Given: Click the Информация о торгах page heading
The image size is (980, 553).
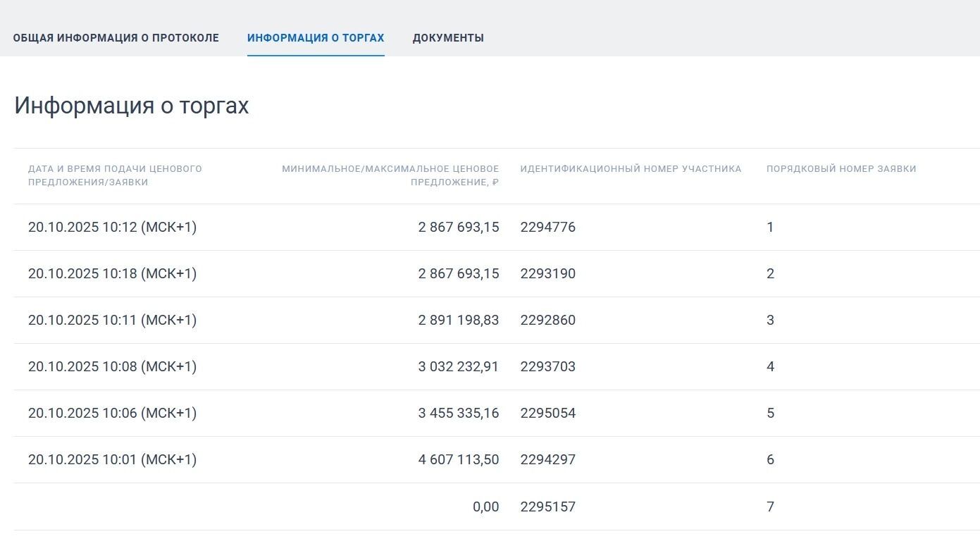Looking at the screenshot, I should click(x=132, y=106).
